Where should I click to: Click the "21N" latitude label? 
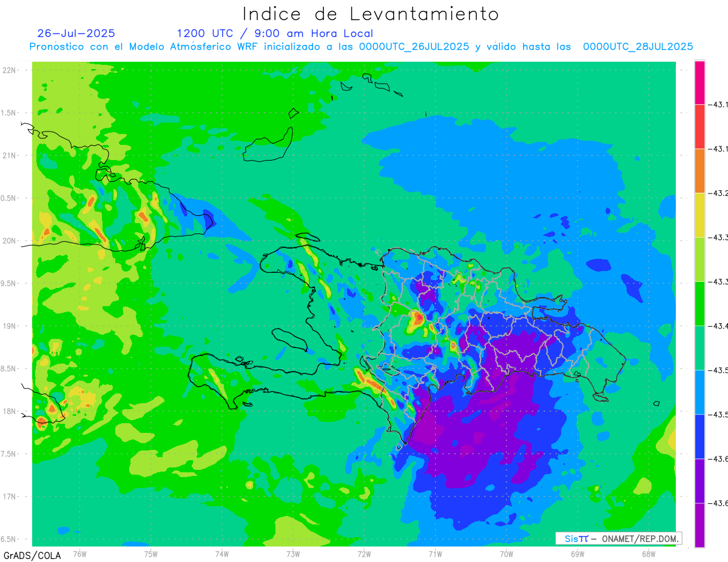pos(10,156)
